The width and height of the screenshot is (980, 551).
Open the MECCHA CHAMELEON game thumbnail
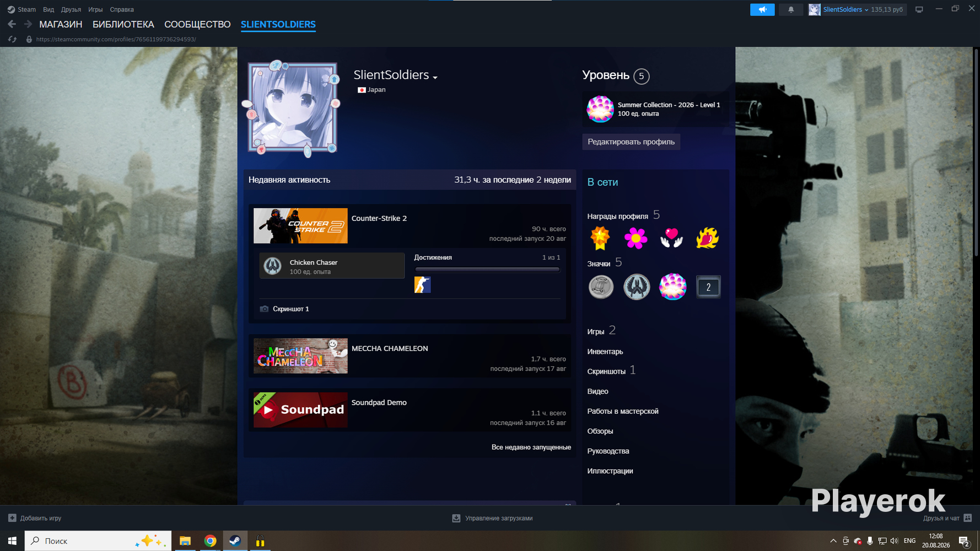point(300,356)
